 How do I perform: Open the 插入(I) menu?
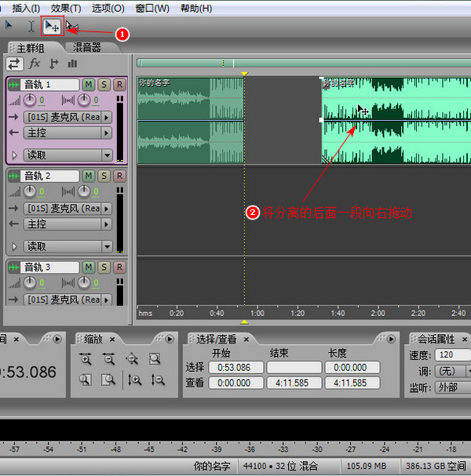[26, 9]
